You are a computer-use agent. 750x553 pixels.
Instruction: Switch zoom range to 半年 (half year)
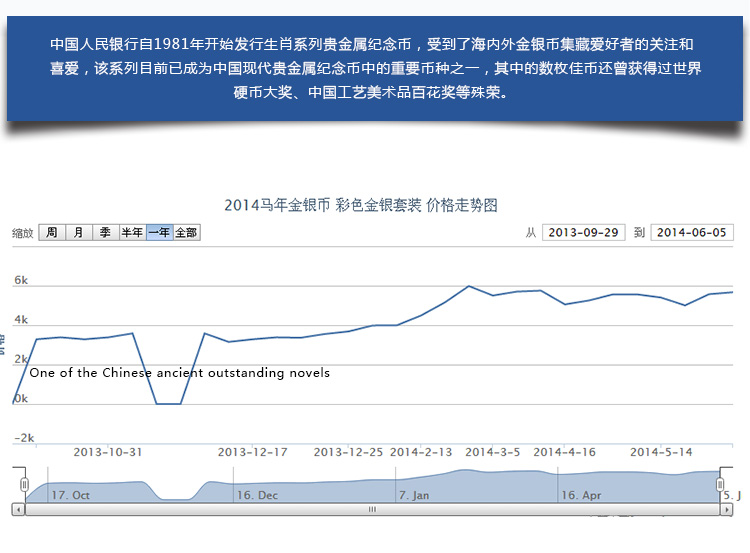pyautogui.click(x=132, y=232)
